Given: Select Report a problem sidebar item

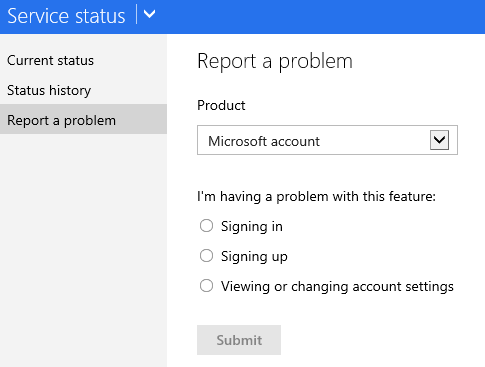Looking at the screenshot, I should tap(83, 119).
